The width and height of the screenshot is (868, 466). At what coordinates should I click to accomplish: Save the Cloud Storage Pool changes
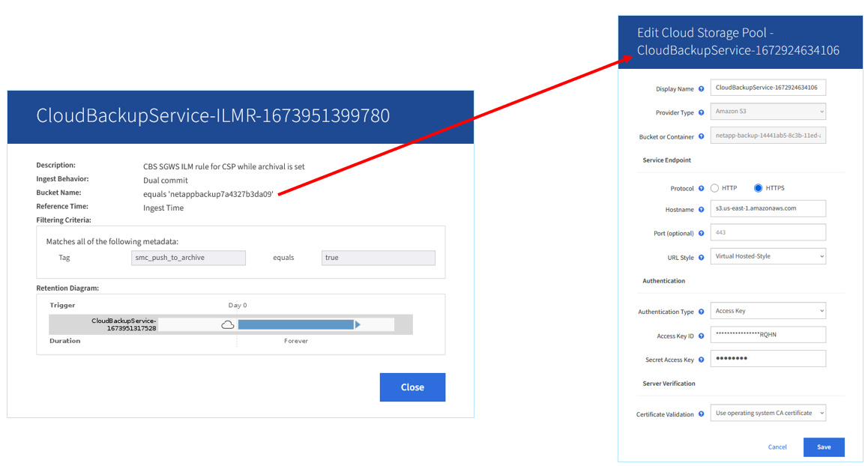(x=824, y=447)
